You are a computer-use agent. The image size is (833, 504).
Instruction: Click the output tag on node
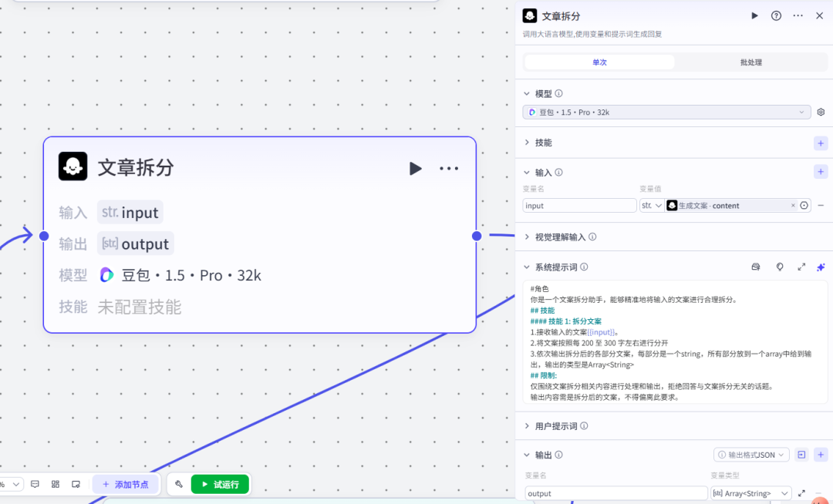coord(136,244)
